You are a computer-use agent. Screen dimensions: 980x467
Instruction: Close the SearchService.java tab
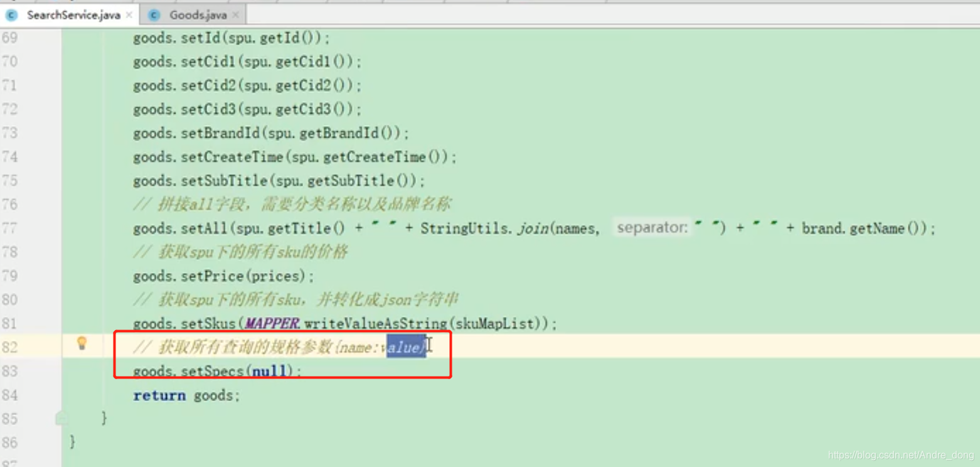point(129,15)
